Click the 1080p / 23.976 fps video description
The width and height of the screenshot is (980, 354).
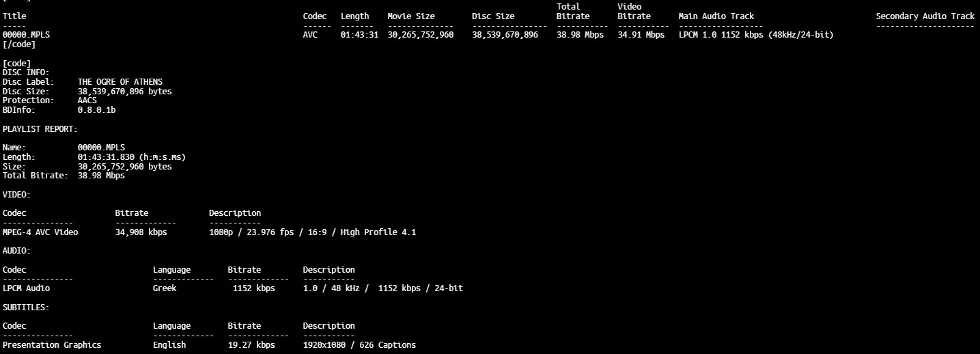[x=312, y=232]
